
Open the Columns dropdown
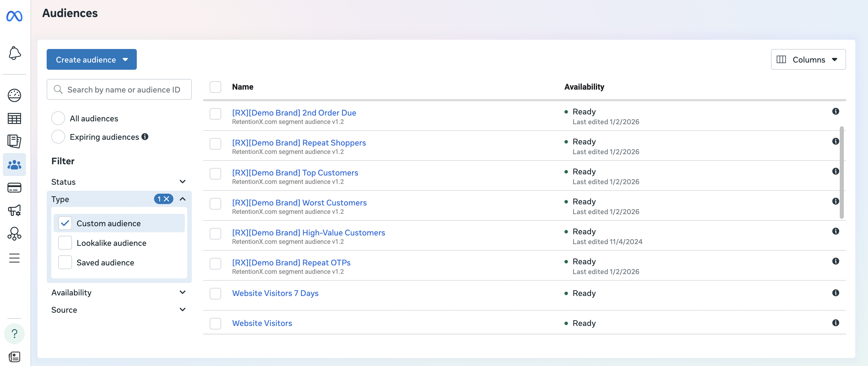point(808,59)
